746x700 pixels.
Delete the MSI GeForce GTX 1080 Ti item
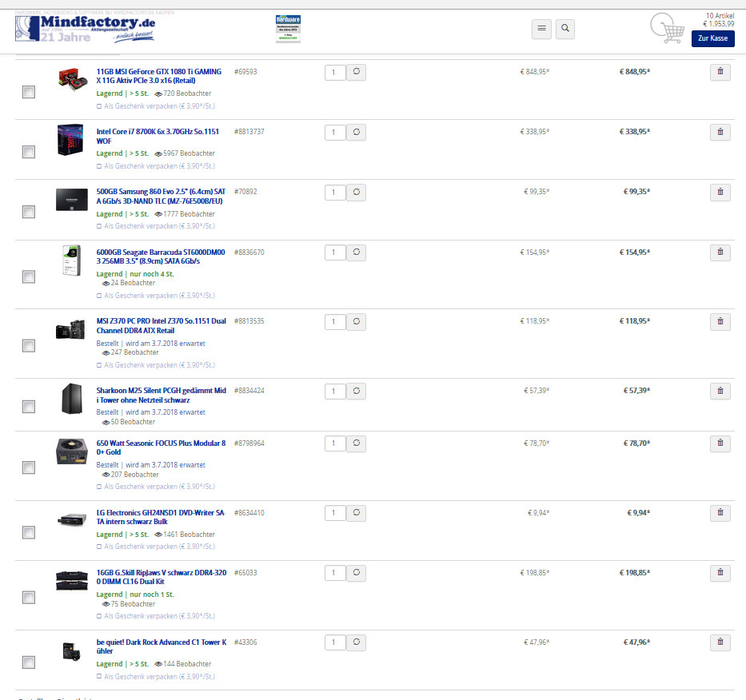[720, 72]
